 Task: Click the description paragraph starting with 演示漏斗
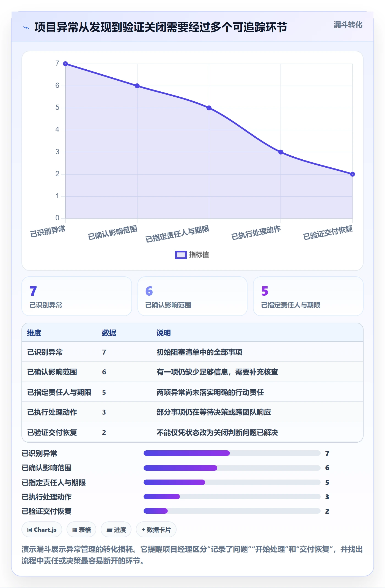pos(192,555)
